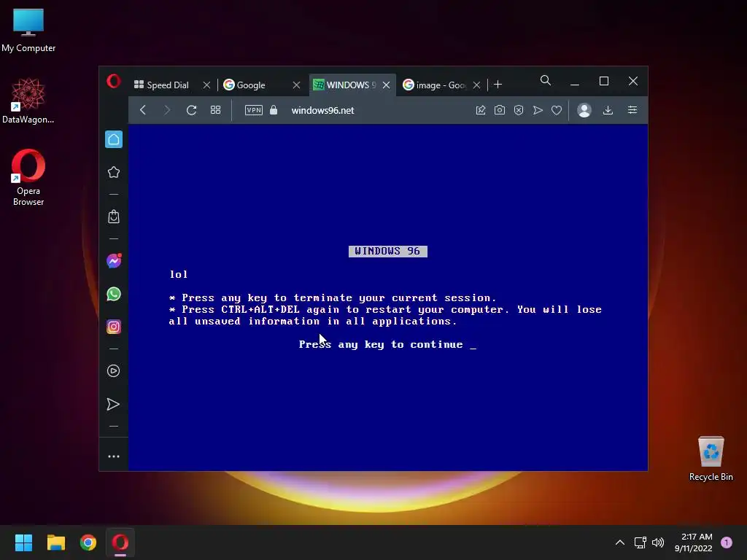747x560 pixels.
Task: Close the image - Google tab
Action: [x=476, y=85]
